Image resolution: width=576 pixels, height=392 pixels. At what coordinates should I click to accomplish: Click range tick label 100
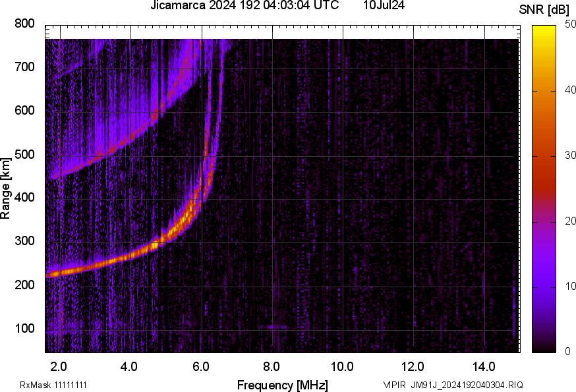coord(24,328)
